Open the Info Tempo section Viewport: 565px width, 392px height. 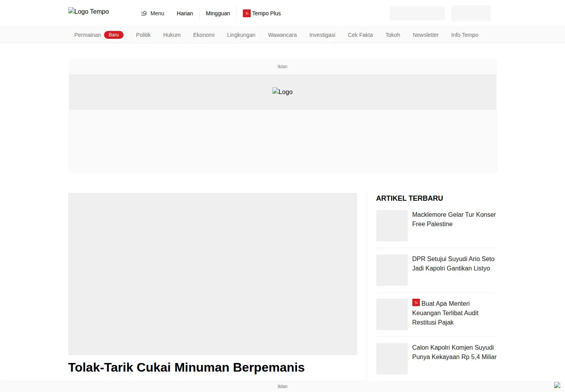click(x=465, y=35)
